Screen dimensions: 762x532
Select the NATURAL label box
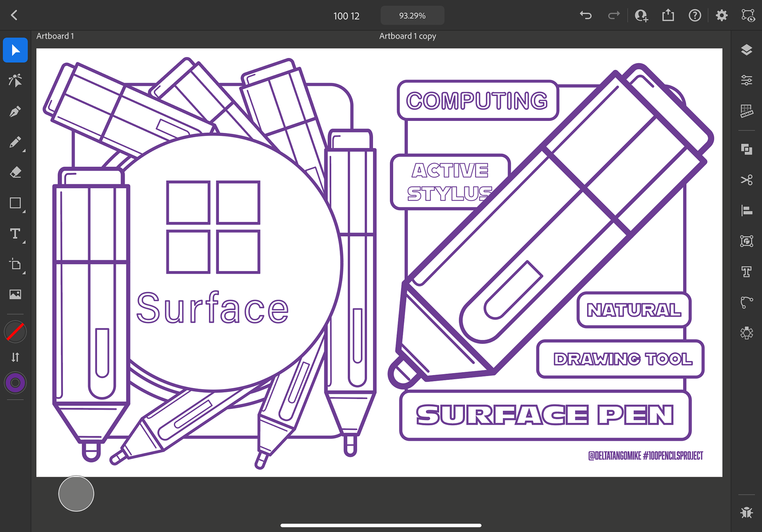[634, 310]
